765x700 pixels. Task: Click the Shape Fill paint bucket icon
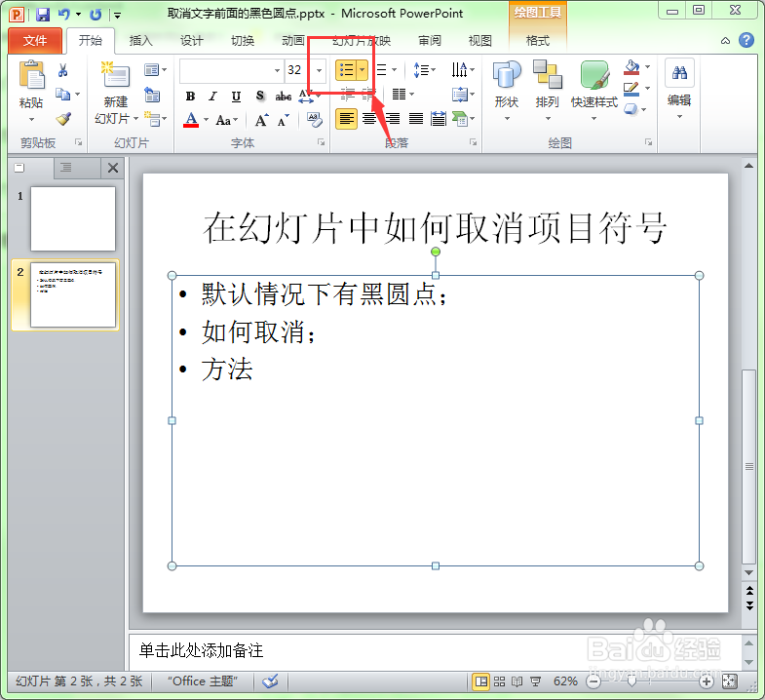[x=631, y=67]
